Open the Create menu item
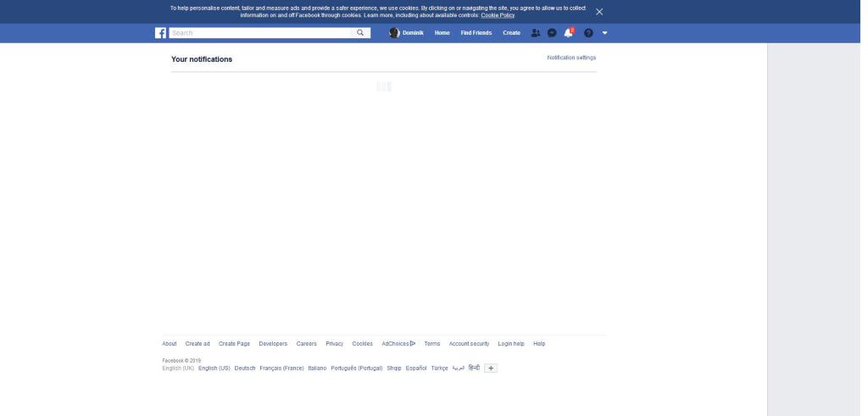 tap(511, 33)
